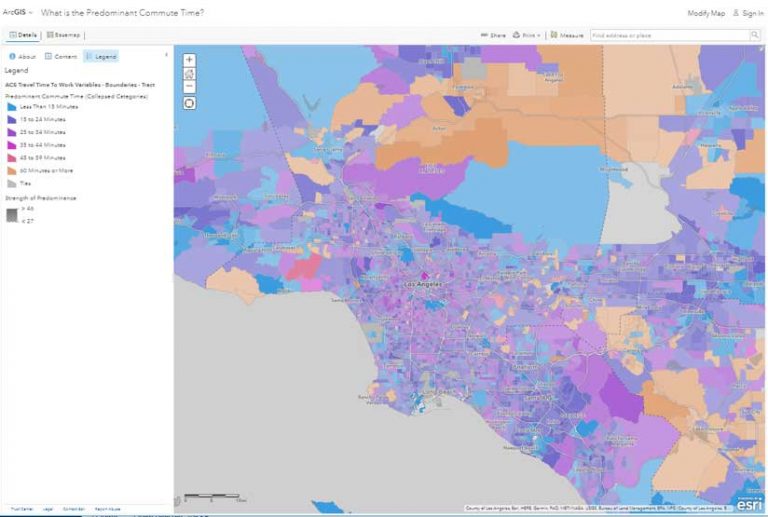Screen dimensions: 768x517
Task: Click the 35 to 44 Minutes swatch
Action: coord(12,145)
